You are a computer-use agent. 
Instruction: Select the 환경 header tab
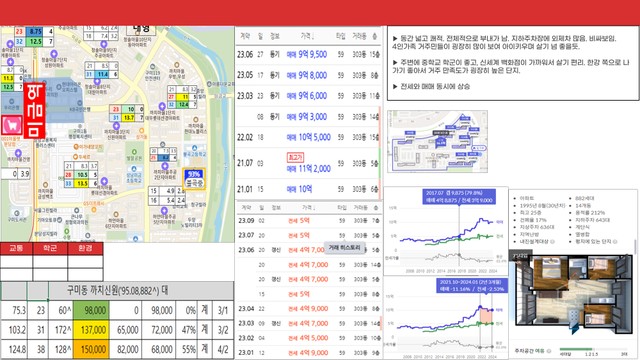point(85,248)
